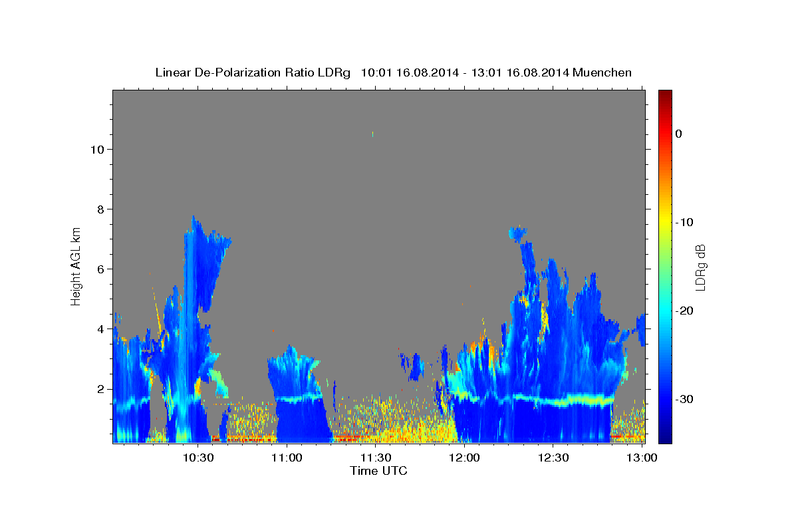Screen dimensions: 798x532
Task: Click the height tick label 4
Action: 99,329
